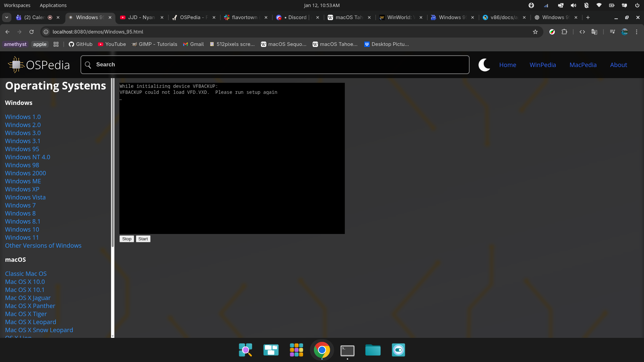Bookmark page with star icon
This screenshot has width=644, height=362.
(x=535, y=32)
